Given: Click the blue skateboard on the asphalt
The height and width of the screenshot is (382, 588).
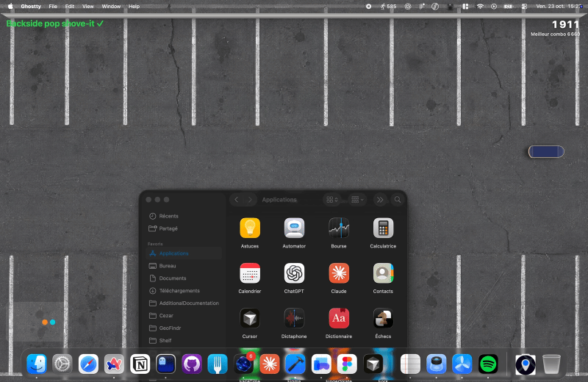Looking at the screenshot, I should point(546,151).
